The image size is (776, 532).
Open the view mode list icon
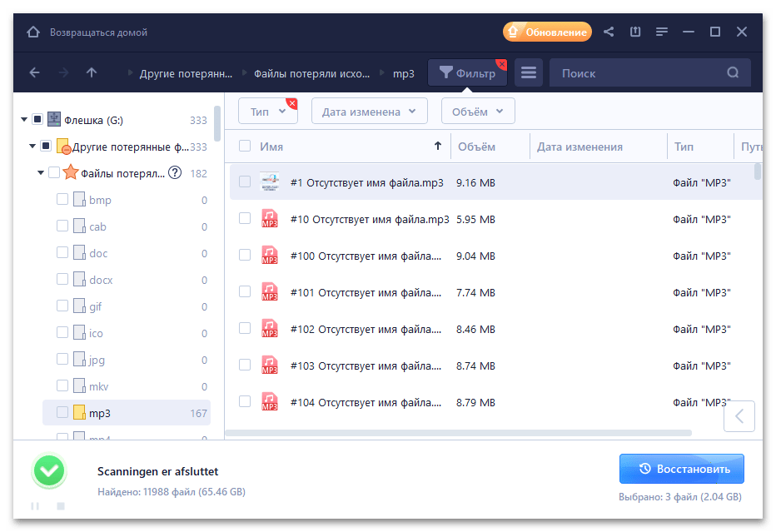coord(529,73)
